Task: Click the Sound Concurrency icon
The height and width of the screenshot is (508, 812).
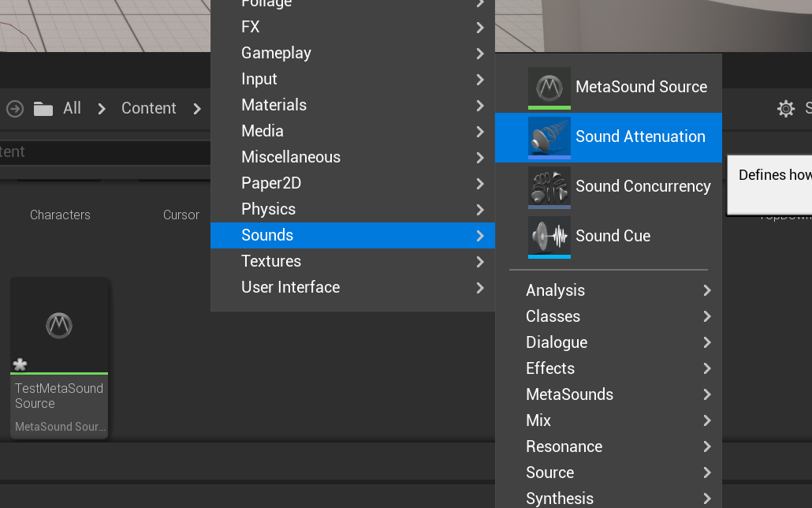Action: pos(549,186)
